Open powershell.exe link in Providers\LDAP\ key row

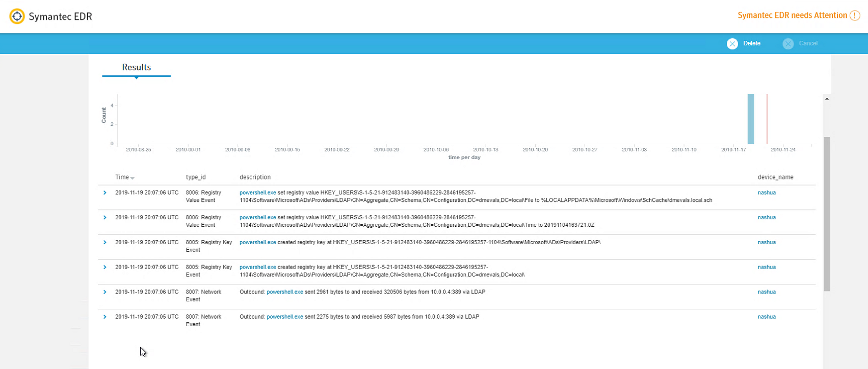[258, 242]
